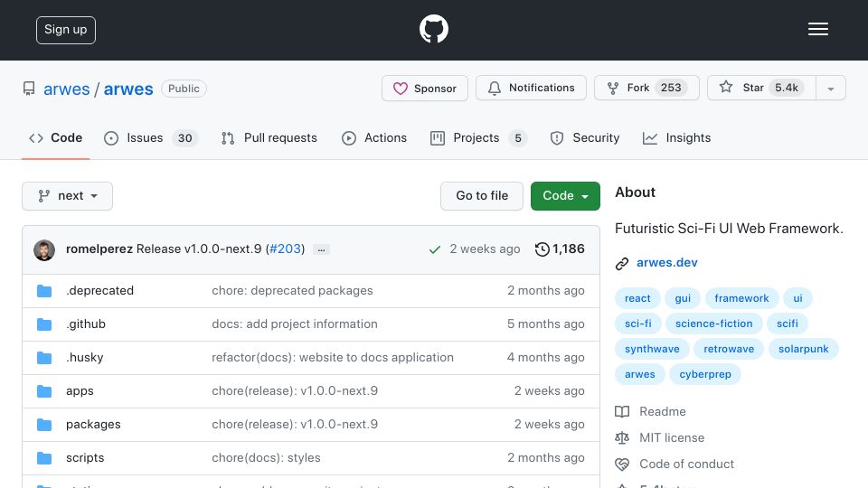
Task: Open the apps folder
Action: pyautogui.click(x=80, y=391)
